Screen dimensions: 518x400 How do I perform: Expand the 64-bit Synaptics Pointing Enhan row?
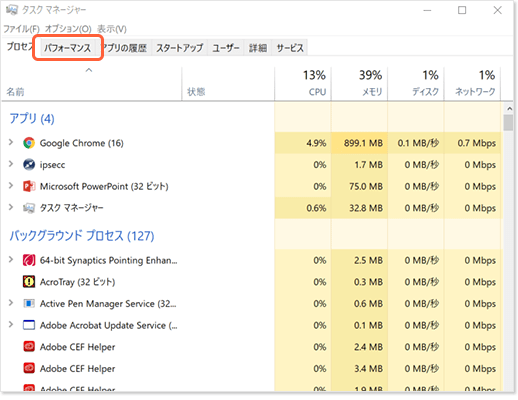pos(11,260)
